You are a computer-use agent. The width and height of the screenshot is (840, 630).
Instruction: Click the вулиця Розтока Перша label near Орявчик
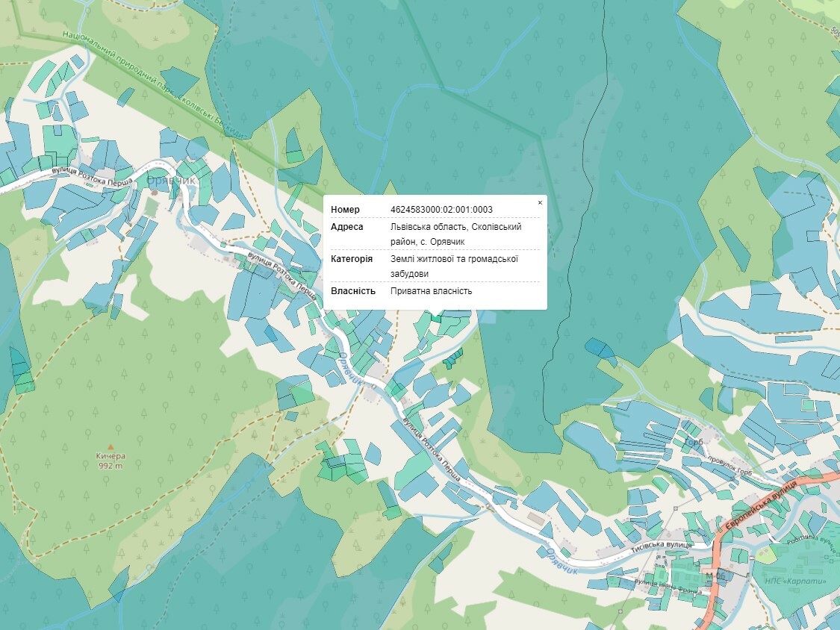pyautogui.click(x=92, y=178)
